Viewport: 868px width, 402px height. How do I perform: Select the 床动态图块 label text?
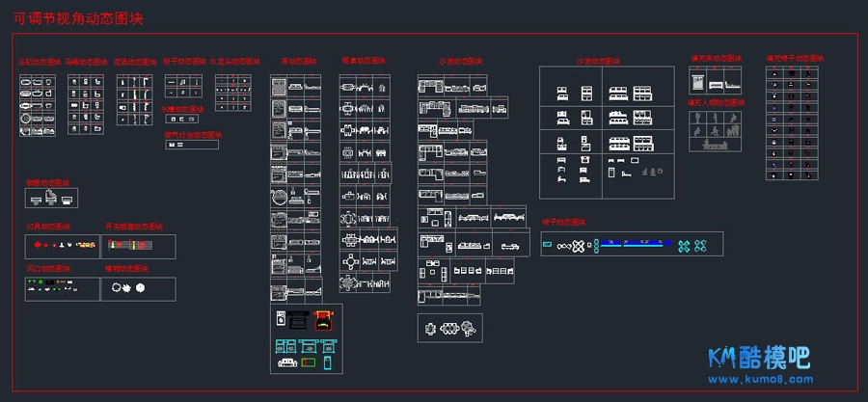pyautogui.click(x=299, y=62)
